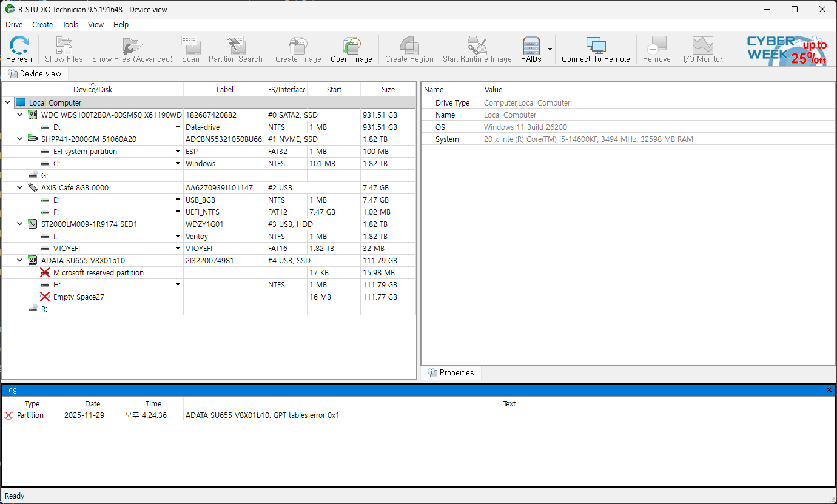Open the Drive menu

(14, 25)
